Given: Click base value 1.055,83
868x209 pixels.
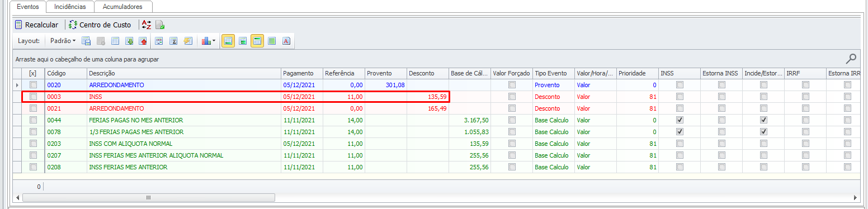Looking at the screenshot, I should click(477, 132).
